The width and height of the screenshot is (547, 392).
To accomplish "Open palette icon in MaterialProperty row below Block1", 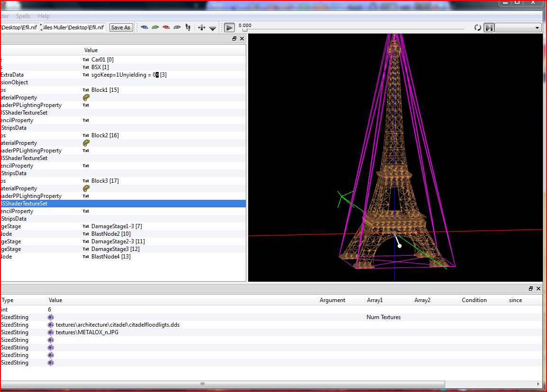I will click(x=86, y=98).
